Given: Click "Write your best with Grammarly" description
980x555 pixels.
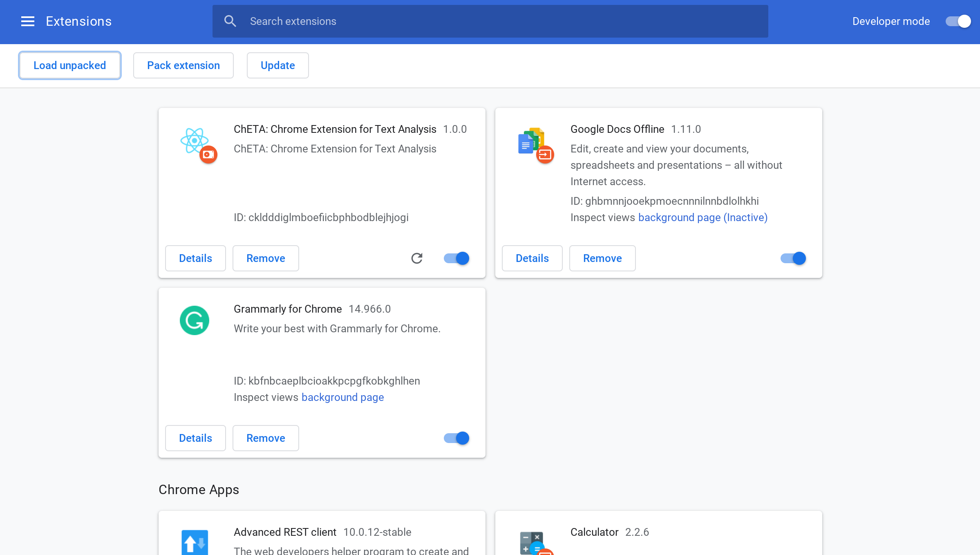Looking at the screenshot, I should [337, 329].
